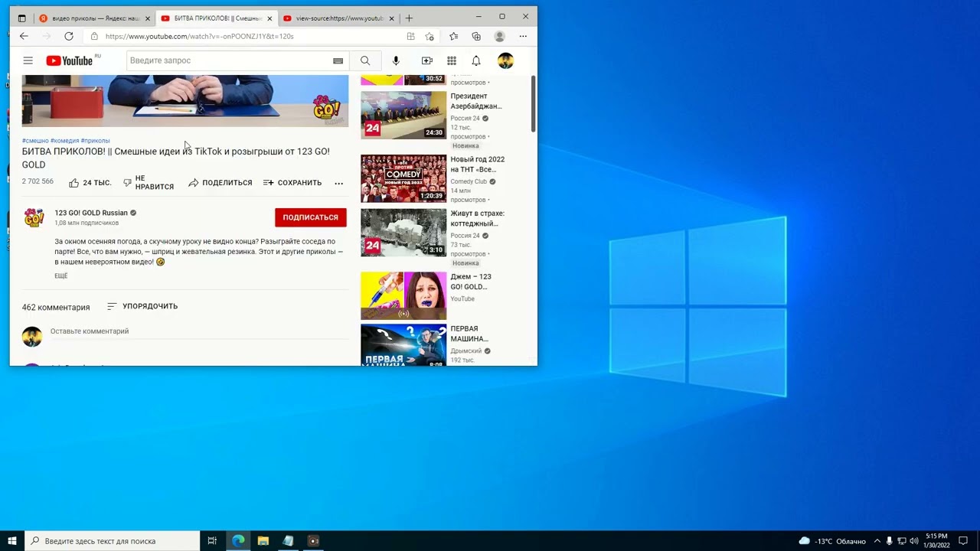Open the Edge Favorites list icon
980x551 pixels.
(453, 36)
